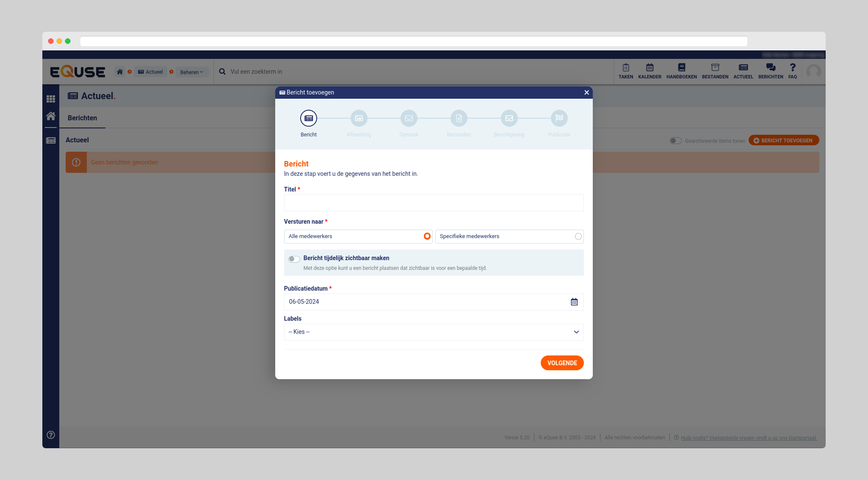
Task: Open the Beheren breadcrumb dropdown
Action: (x=192, y=72)
